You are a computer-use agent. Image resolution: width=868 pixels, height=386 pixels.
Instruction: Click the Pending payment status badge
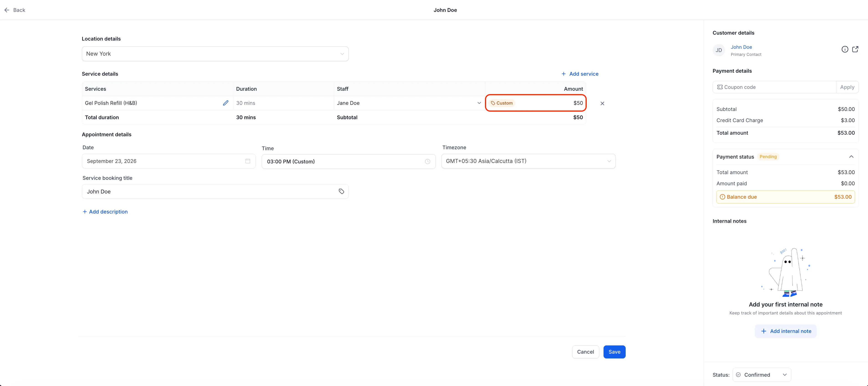[x=768, y=157]
